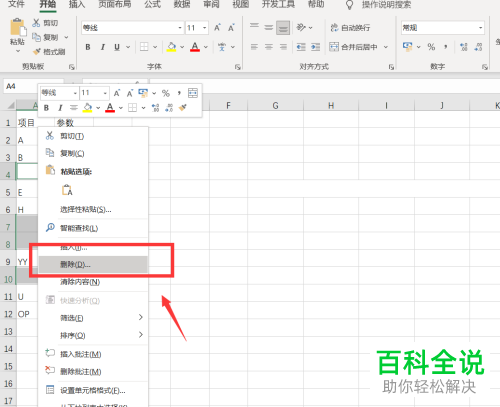
Task: Click the text orientation icon in the ribbon
Action: [301, 27]
